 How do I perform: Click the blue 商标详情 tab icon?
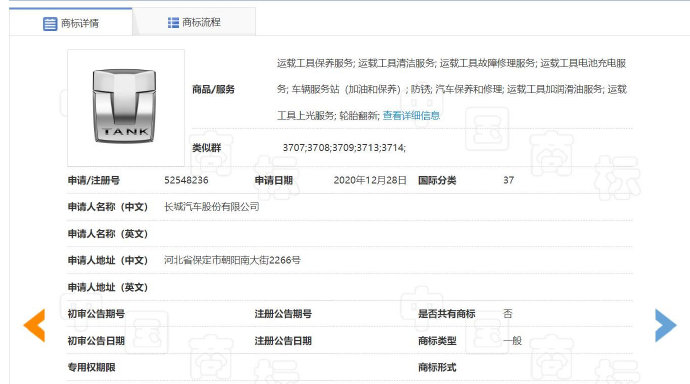[50, 23]
